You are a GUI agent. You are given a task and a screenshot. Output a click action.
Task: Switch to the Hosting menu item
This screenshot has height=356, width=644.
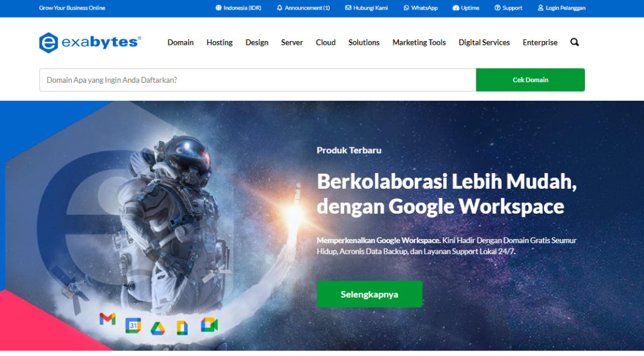tap(219, 42)
